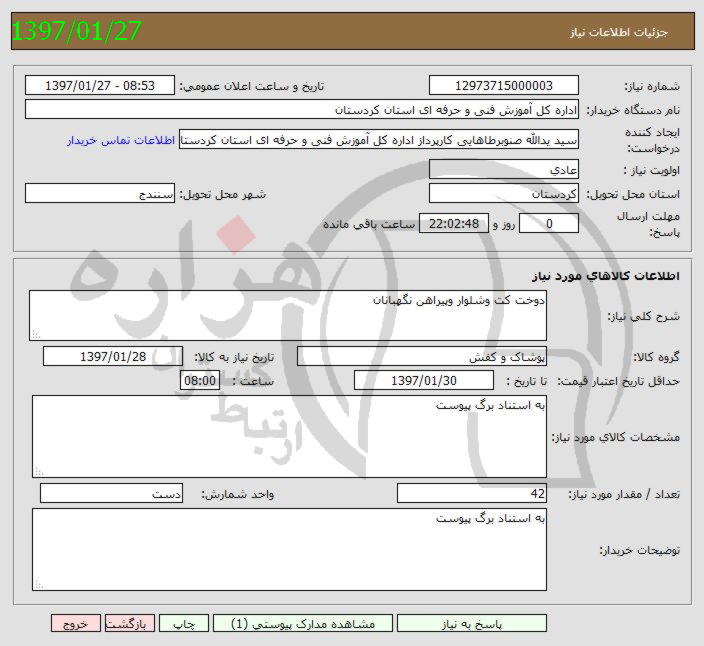Click the request creator field سید یدالله صنوبرطاهایی

379,140
